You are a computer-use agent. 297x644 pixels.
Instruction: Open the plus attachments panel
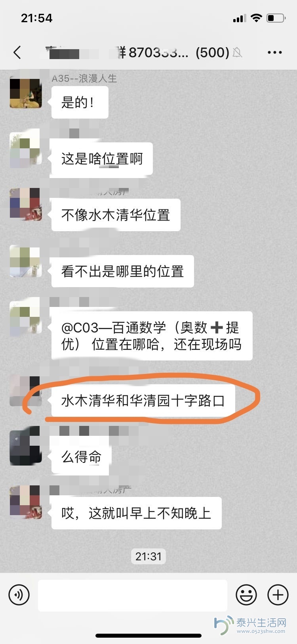[x=278, y=595]
